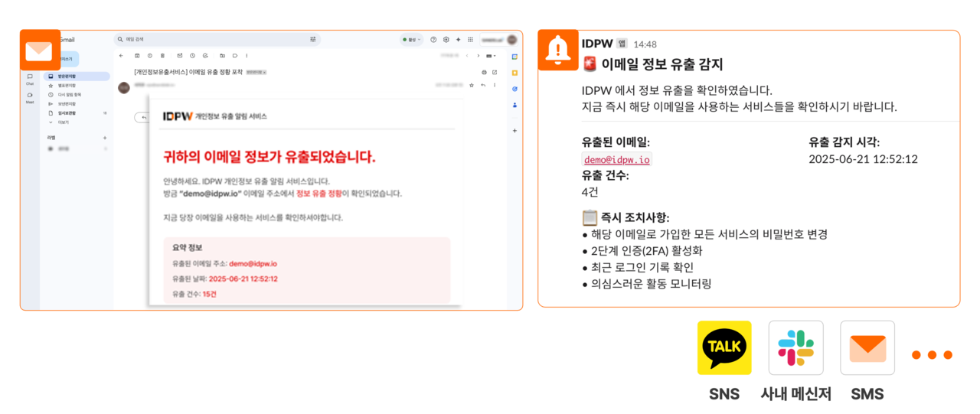Screen dimensions: 980x414
Task: Go to the newer email arrow
Action: coord(467,55)
